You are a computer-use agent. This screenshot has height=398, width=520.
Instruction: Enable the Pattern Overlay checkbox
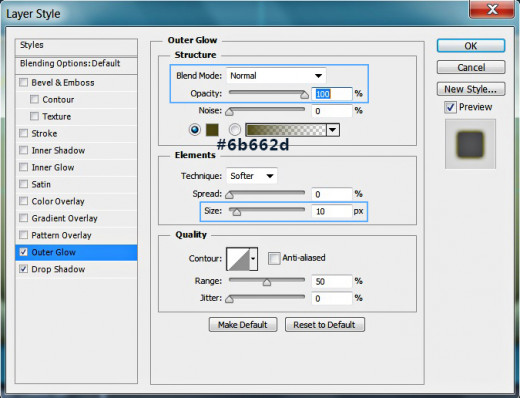pyautogui.click(x=23, y=235)
